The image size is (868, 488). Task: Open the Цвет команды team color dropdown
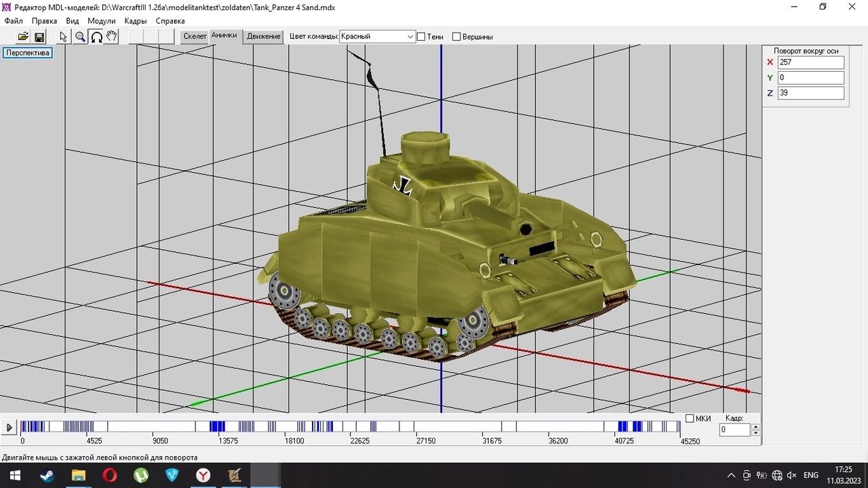point(378,37)
